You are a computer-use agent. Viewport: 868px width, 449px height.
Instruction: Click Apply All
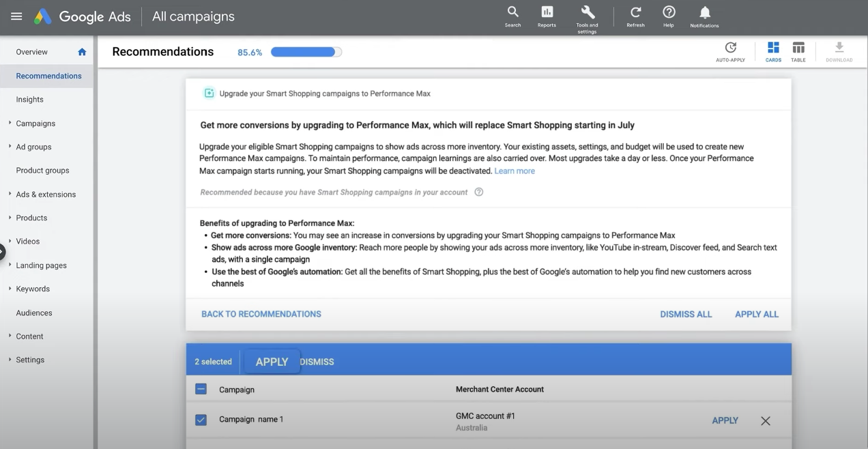pyautogui.click(x=757, y=315)
